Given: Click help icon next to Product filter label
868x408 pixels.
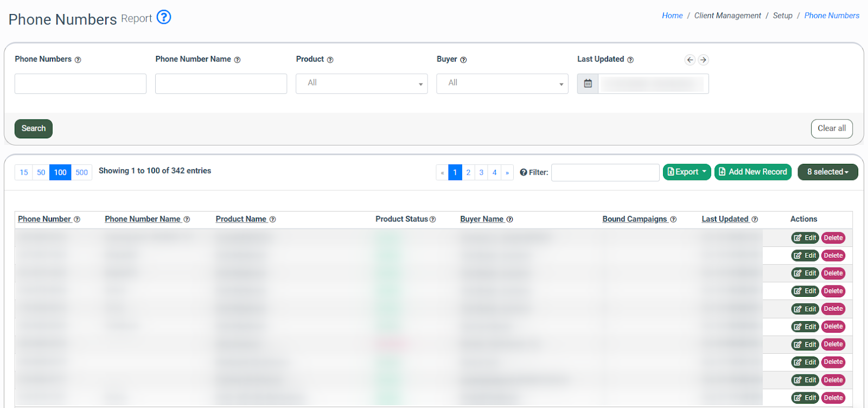Looking at the screenshot, I should (330, 60).
